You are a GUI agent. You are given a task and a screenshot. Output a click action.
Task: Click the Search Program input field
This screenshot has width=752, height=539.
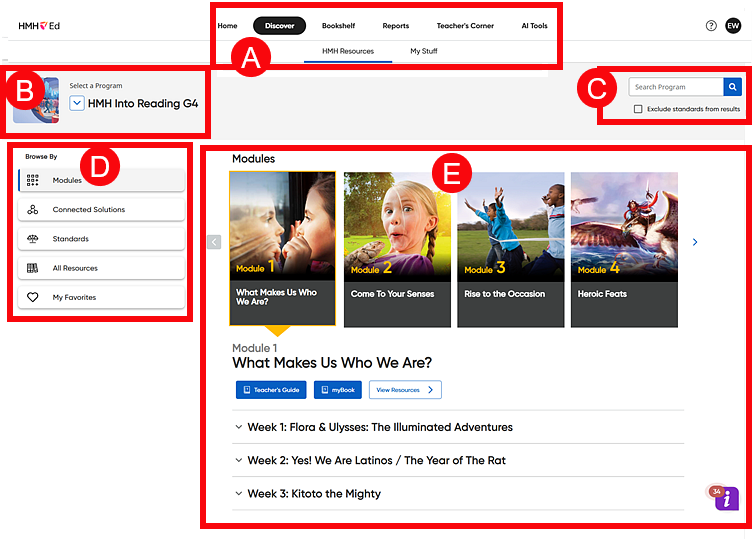tap(676, 87)
